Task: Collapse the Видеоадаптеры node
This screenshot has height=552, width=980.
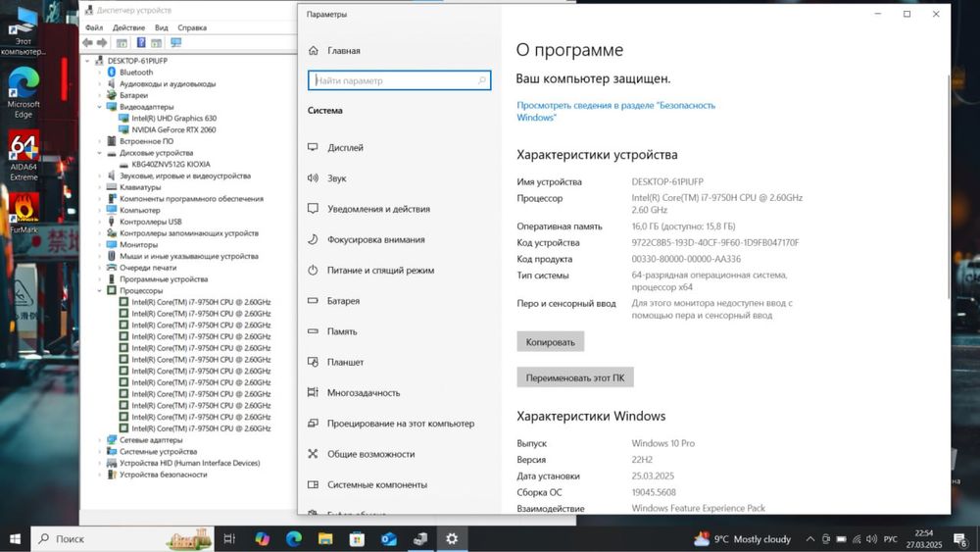Action: click(99, 107)
